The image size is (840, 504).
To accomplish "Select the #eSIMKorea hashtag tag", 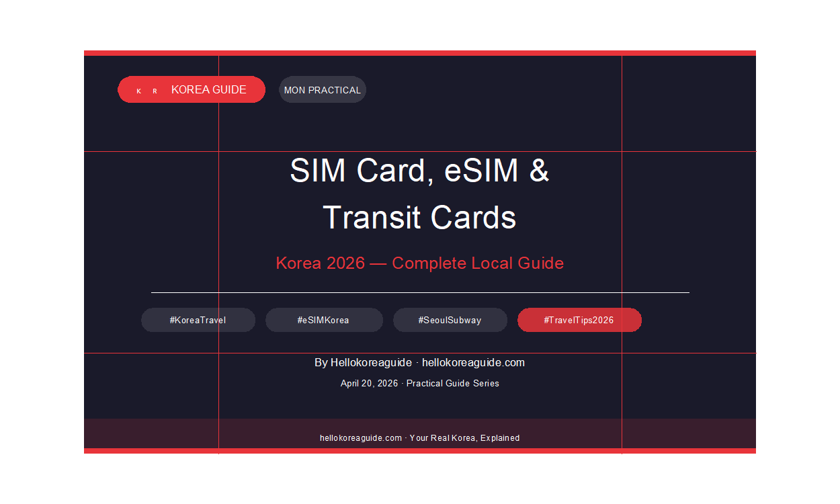I will (323, 321).
